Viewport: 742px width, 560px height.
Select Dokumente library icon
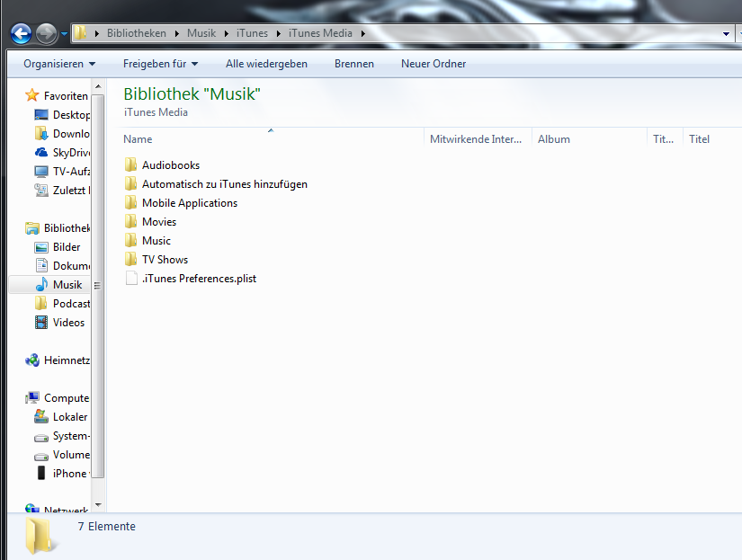tap(41, 265)
